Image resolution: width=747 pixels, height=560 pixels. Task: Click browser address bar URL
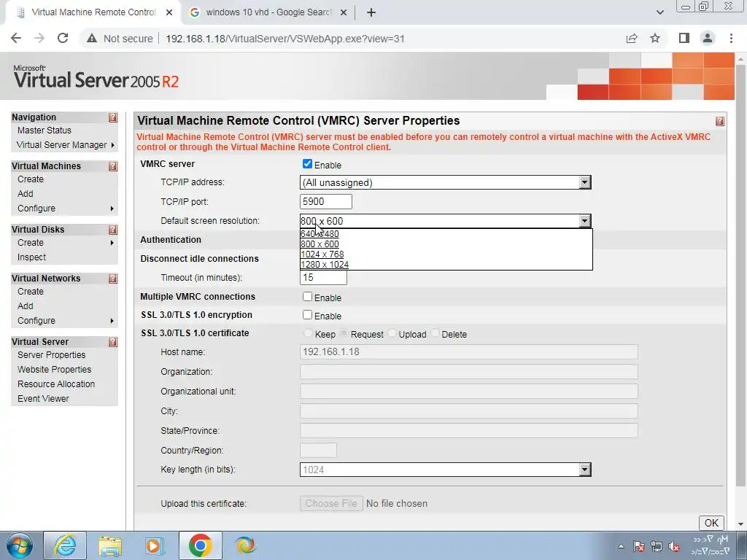click(x=285, y=39)
